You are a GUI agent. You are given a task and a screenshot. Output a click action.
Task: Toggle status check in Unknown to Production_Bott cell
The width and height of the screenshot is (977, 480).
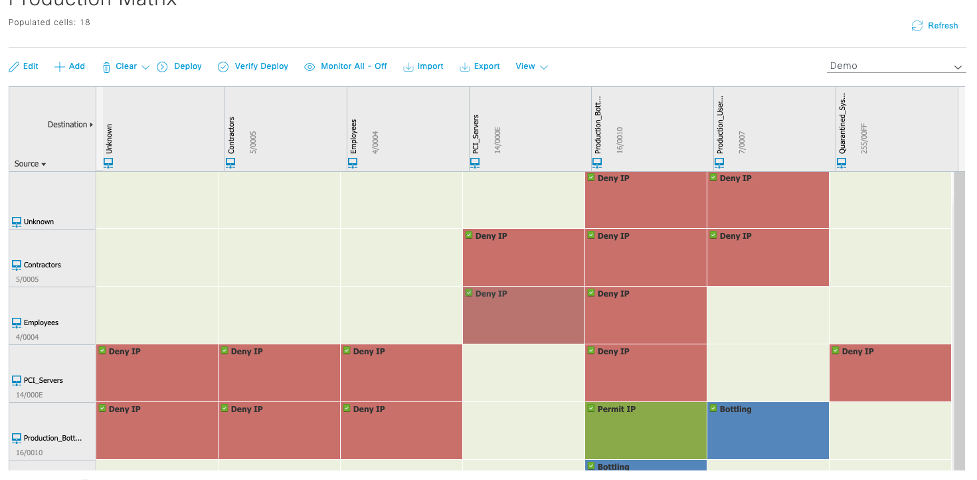[591, 178]
